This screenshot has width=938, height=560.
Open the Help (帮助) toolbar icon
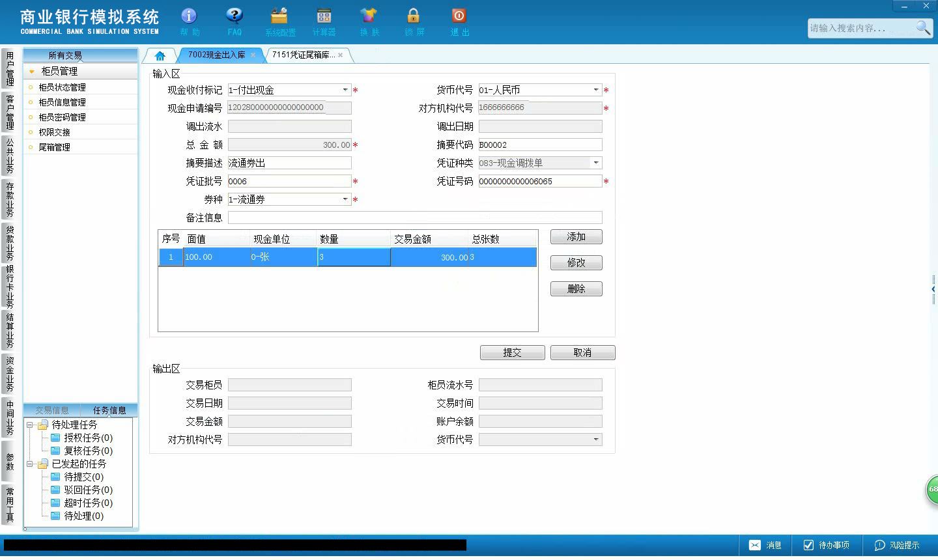189,16
